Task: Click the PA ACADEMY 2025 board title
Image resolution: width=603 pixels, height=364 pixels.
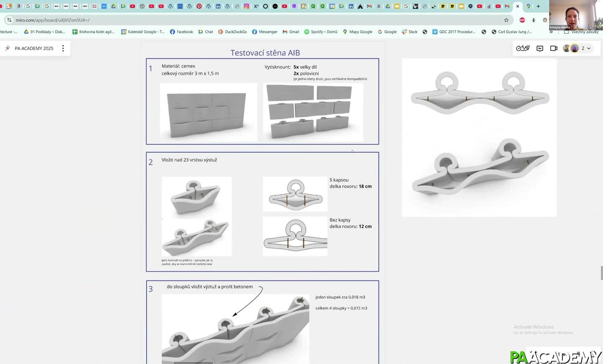Action: (34, 49)
